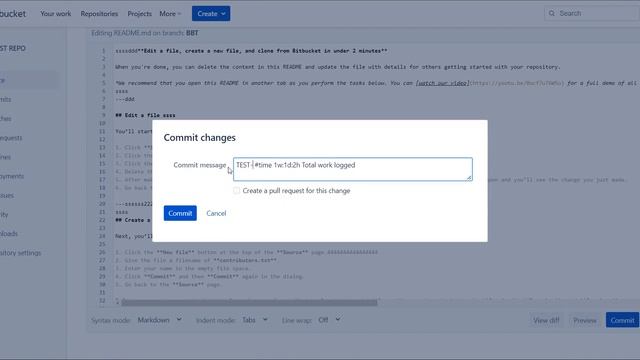This screenshot has height=360, width=640.
Task: Open Syntax mode Markdown dropdown
Action: [x=160, y=320]
